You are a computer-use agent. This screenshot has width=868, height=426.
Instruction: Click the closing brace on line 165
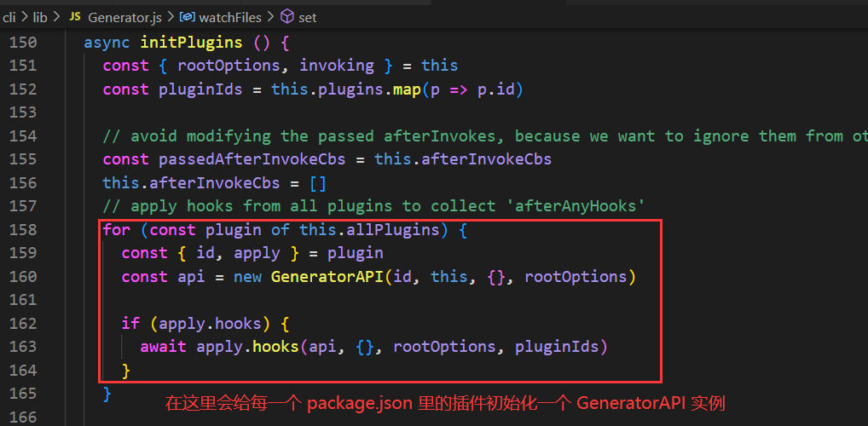[107, 394]
